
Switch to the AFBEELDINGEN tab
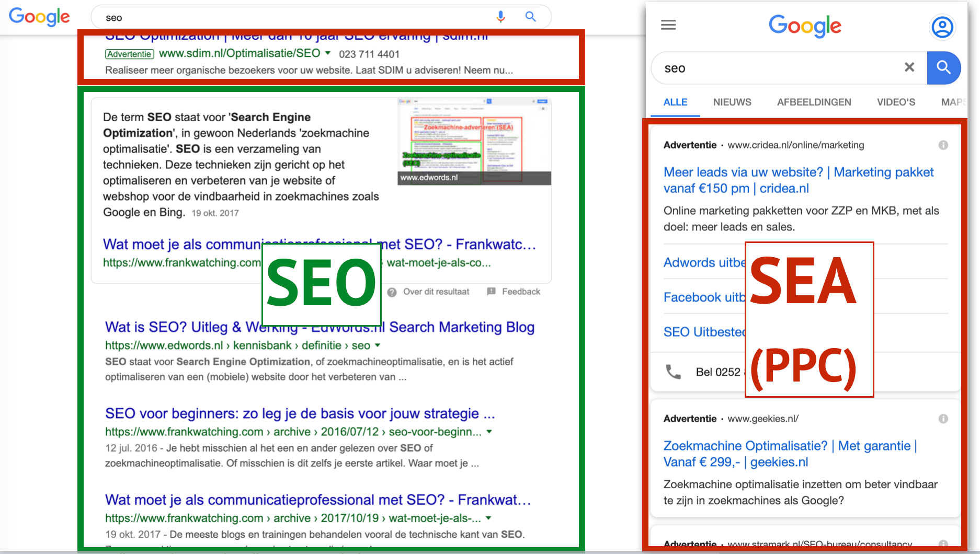pos(814,102)
